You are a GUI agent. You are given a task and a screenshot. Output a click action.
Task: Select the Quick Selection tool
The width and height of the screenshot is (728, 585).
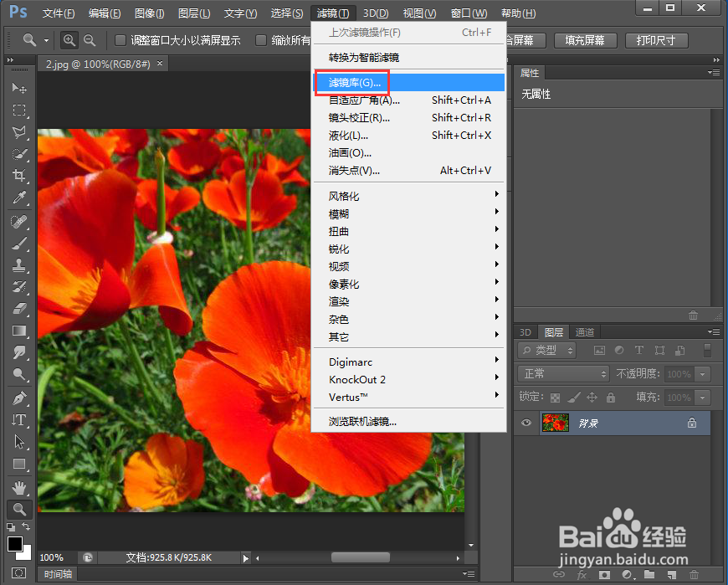pyautogui.click(x=19, y=154)
